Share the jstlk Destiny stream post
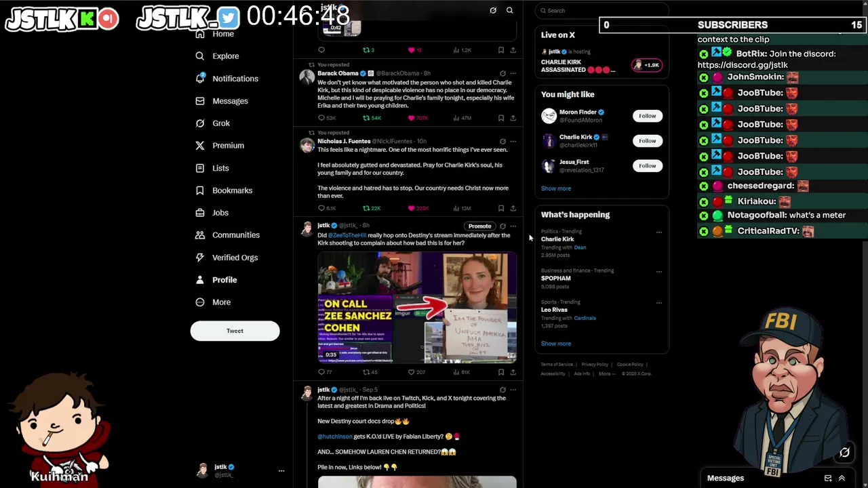 click(513, 372)
